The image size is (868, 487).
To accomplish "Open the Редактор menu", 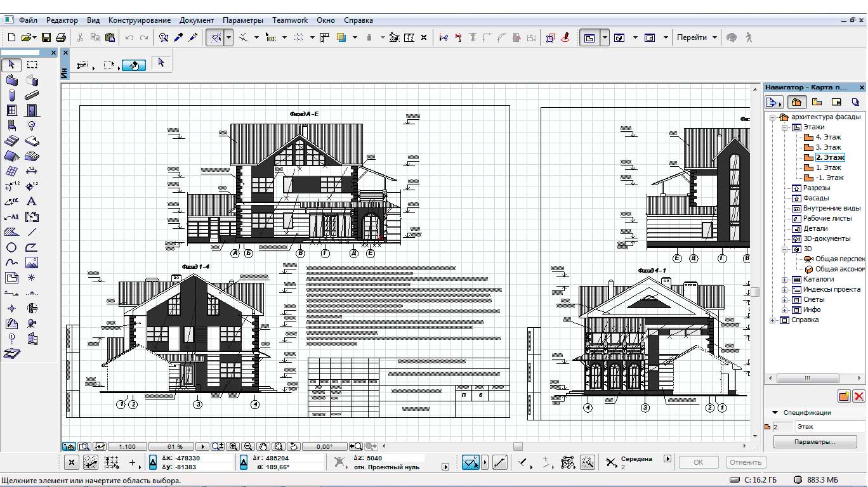I will coord(62,20).
